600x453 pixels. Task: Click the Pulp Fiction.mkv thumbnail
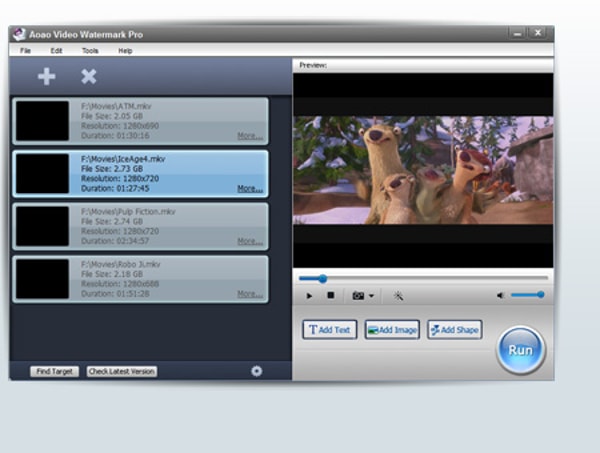click(42, 226)
